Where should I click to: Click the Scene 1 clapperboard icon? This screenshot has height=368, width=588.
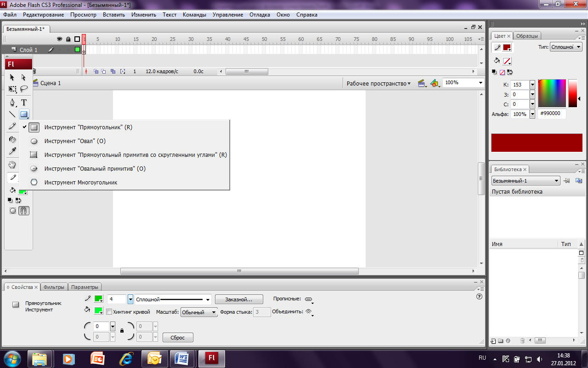tap(35, 83)
